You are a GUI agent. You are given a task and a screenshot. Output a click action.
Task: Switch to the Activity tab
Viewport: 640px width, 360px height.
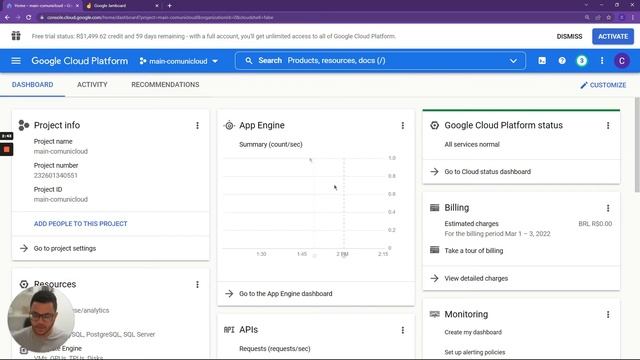point(92,84)
